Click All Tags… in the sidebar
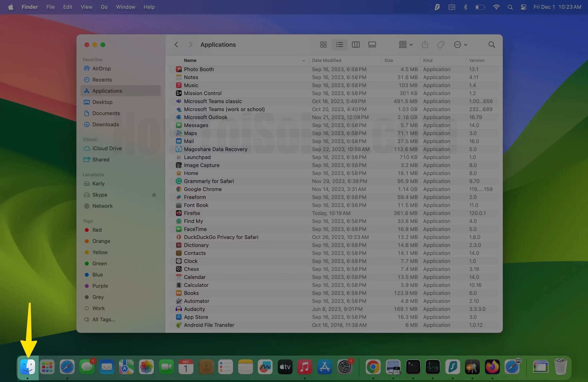The image size is (588, 382). (x=121, y=319)
